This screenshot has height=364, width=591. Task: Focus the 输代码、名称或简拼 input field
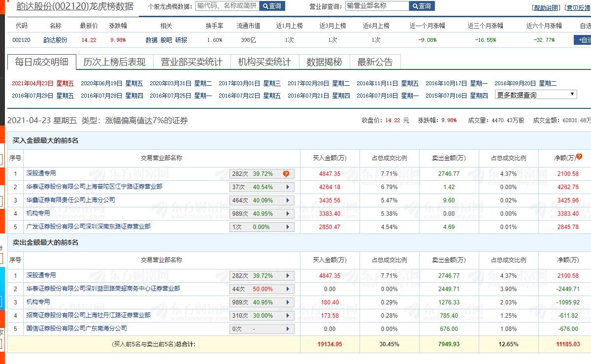point(227,6)
